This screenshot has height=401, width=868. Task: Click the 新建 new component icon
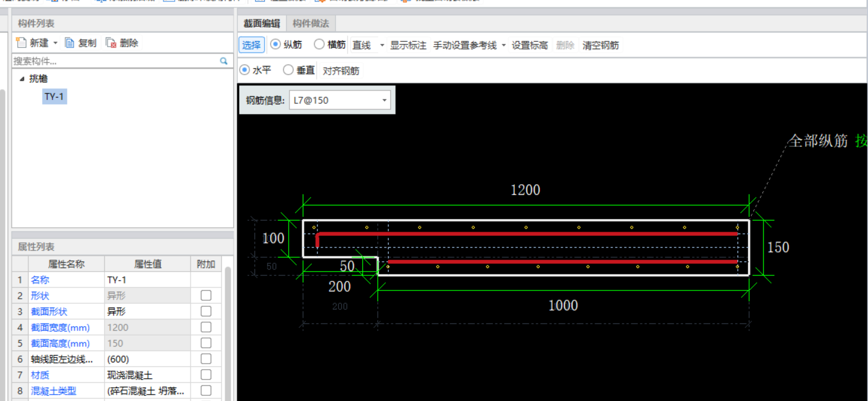coord(21,43)
